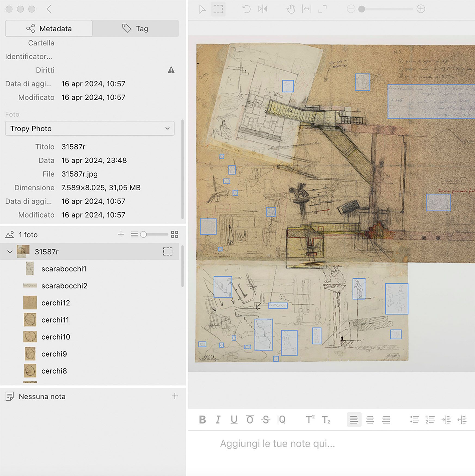Click the File value 31587r.jpg
The height and width of the screenshot is (476, 475).
[x=79, y=174]
